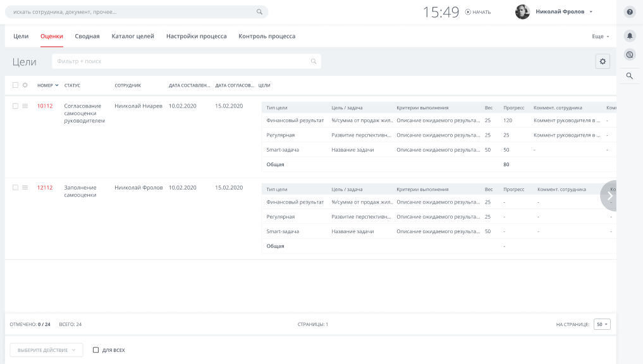
Task: Click the sidebar search magnifier icon
Action: click(x=630, y=76)
